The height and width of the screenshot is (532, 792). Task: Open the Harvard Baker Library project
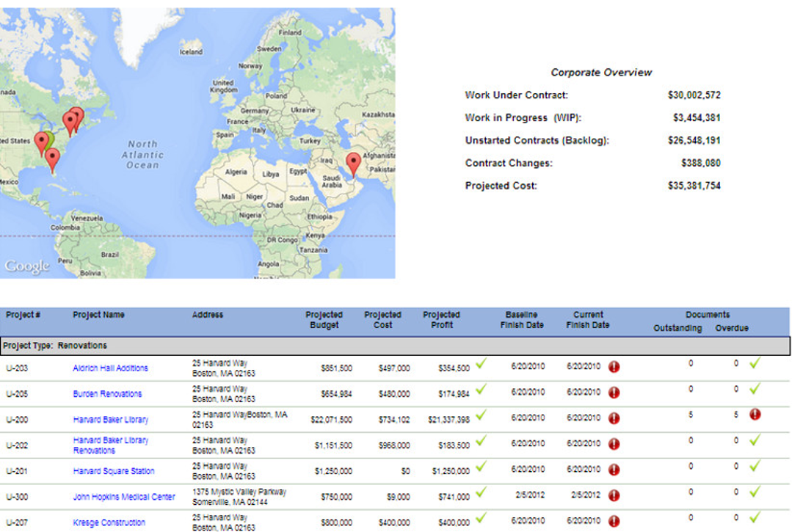click(111, 420)
